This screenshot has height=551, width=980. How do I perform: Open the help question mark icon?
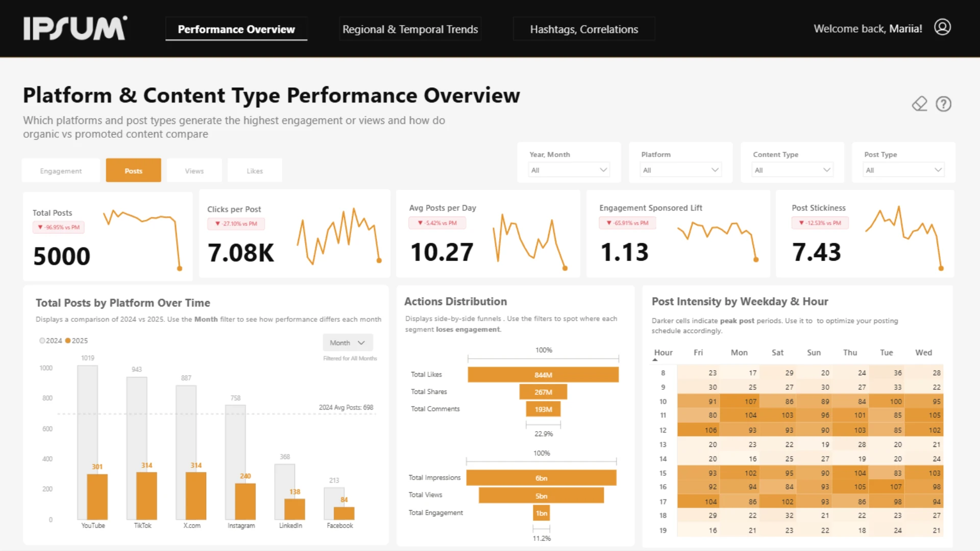[943, 104]
